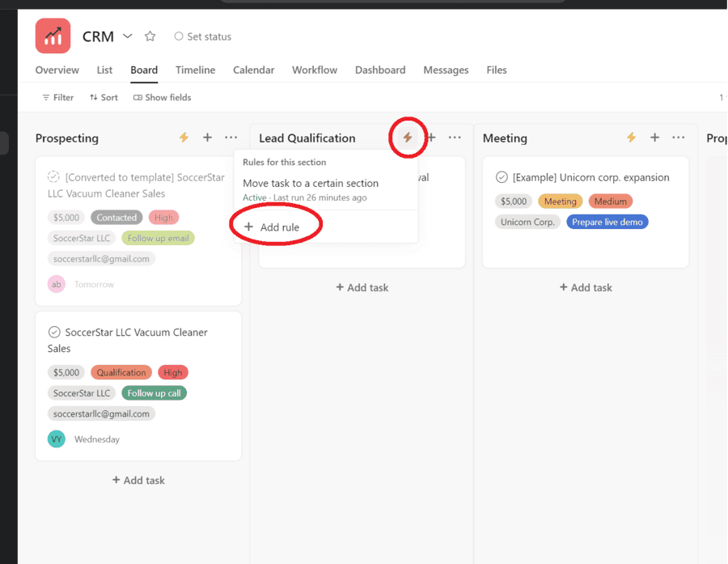Click the red CRM project logo icon

[53, 36]
